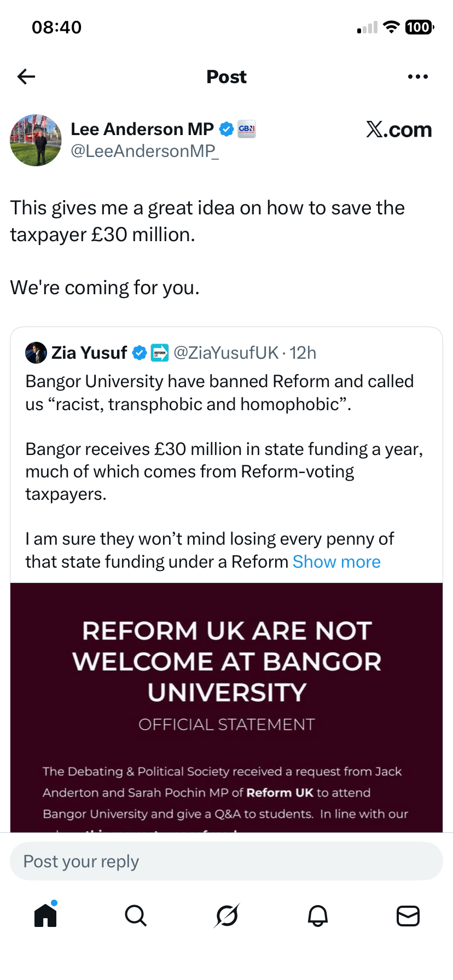Open the @LeeAndersonMP_ handle
This screenshot has width=453, height=980.
click(x=144, y=151)
